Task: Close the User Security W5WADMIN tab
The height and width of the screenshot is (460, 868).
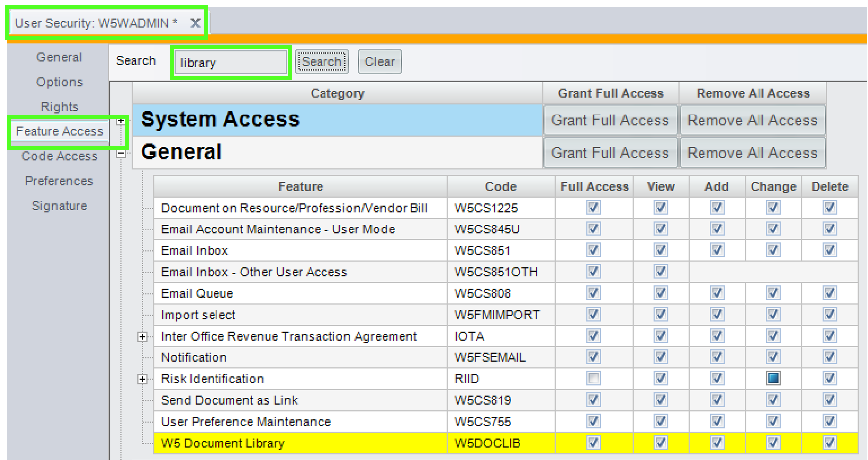Action: [195, 23]
